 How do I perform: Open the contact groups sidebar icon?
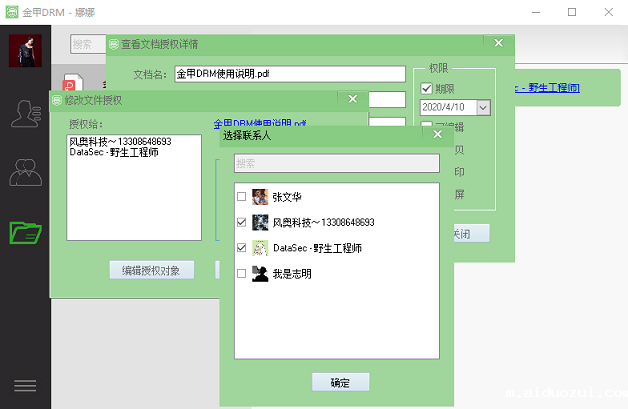click(25, 172)
